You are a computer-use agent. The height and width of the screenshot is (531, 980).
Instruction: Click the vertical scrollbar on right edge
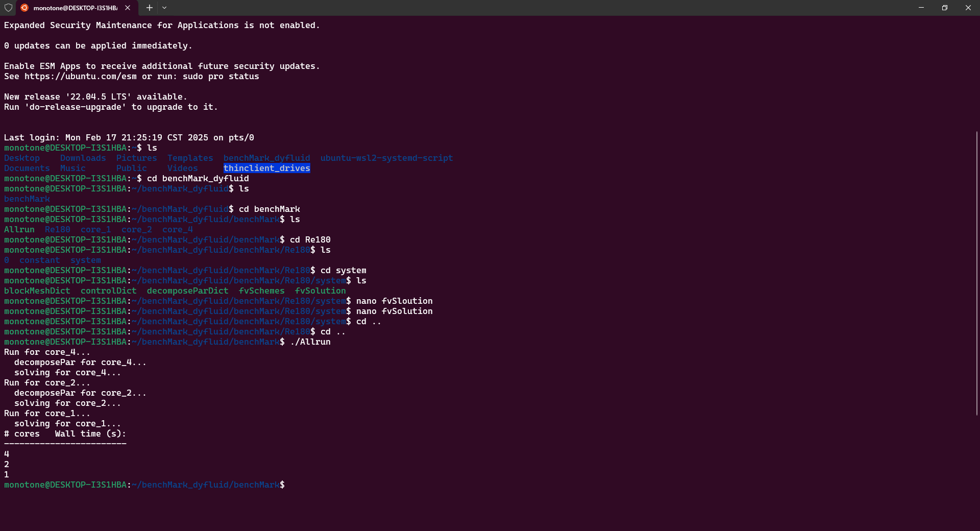[x=976, y=273]
